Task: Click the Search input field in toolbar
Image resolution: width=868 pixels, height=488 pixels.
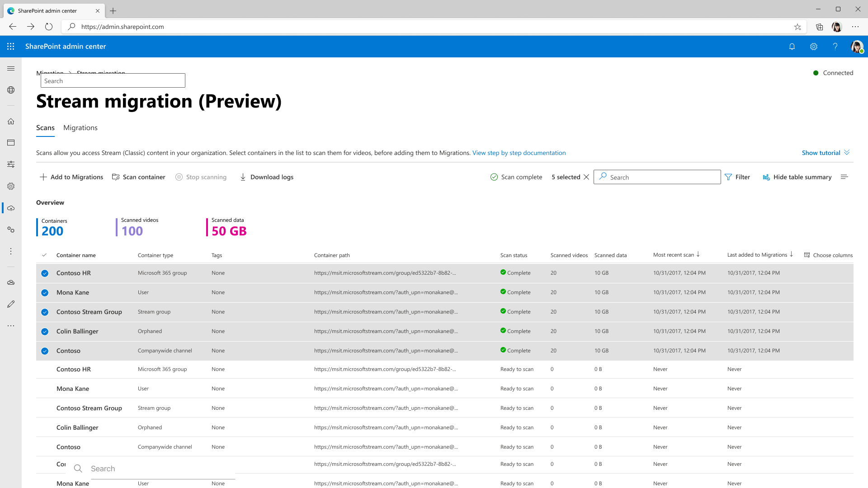Action: [657, 177]
